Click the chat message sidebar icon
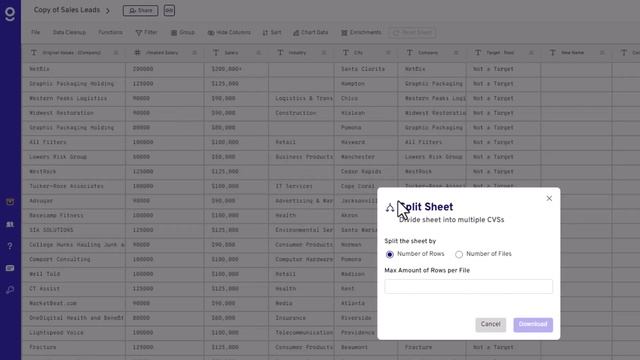 [10, 268]
